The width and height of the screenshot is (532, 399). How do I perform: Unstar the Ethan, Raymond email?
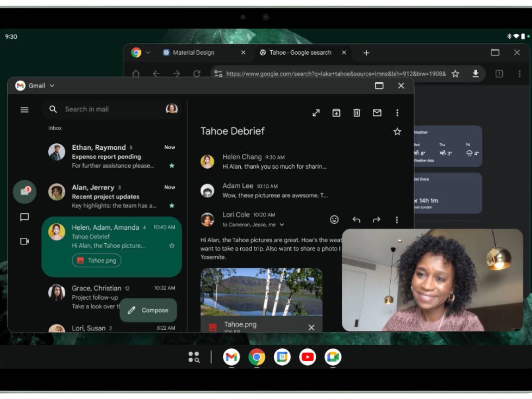click(x=172, y=166)
